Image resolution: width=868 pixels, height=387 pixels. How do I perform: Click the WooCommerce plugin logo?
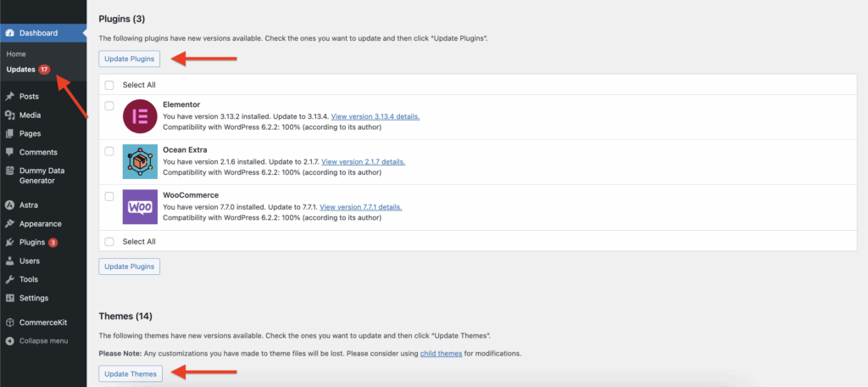click(x=140, y=207)
